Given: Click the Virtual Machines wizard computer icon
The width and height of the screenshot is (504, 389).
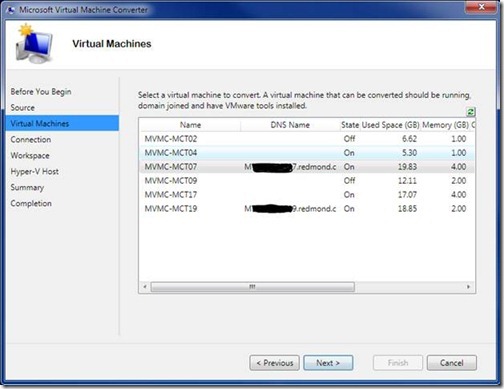Looking at the screenshot, I should tap(34, 44).
